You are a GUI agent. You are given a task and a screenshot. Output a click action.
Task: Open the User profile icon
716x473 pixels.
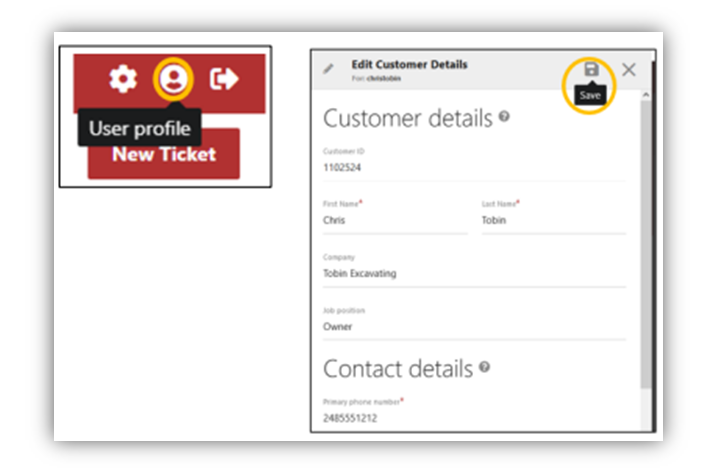pos(174,79)
